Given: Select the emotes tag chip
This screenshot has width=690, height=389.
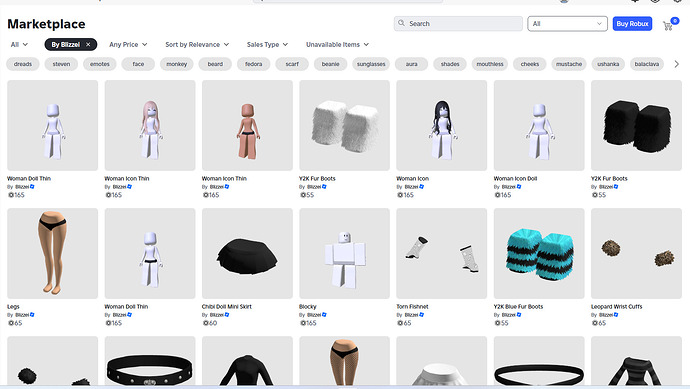Looking at the screenshot, I should click(x=100, y=64).
